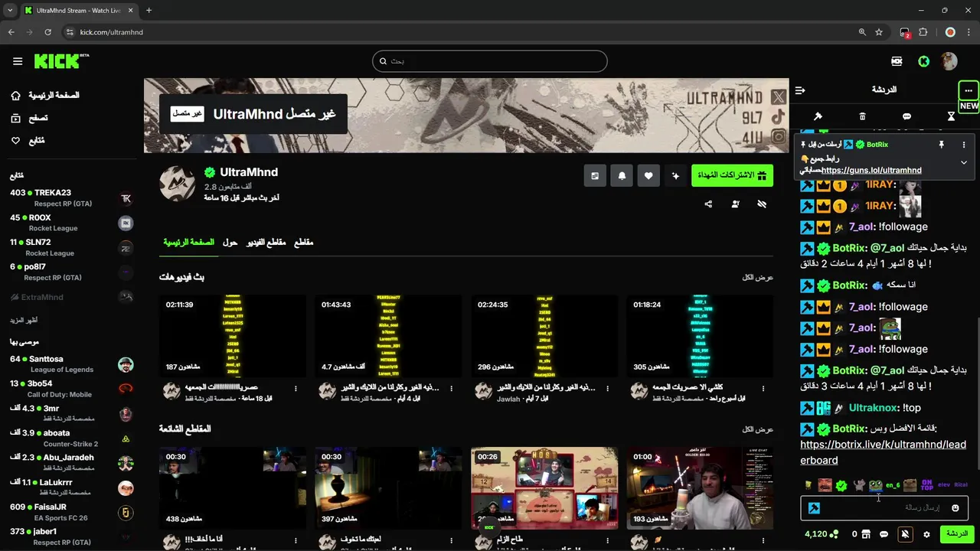
Task: Open the chat bubble mode icon in toolbar
Action: pos(906,116)
